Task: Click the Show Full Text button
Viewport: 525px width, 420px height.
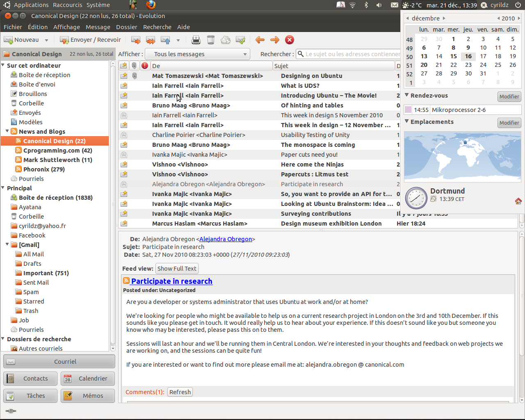Action: pos(177,269)
